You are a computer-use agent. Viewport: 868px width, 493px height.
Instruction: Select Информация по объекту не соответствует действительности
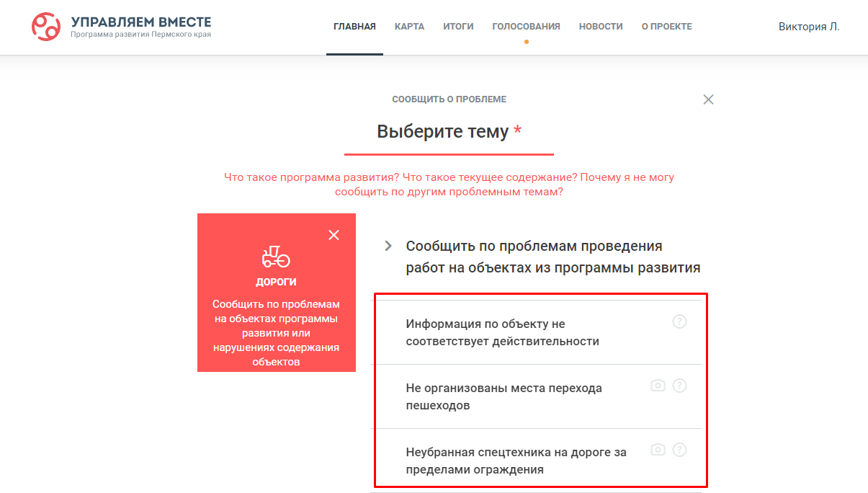tap(536, 332)
